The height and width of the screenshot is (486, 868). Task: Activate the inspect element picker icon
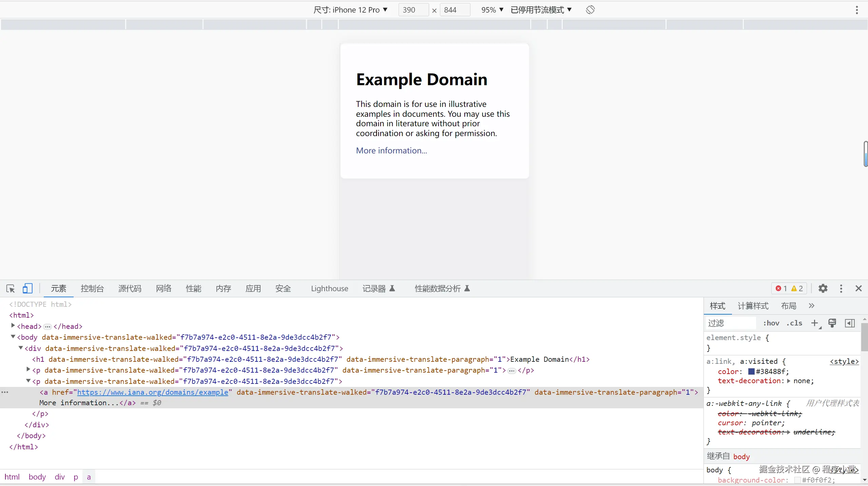coord(10,288)
